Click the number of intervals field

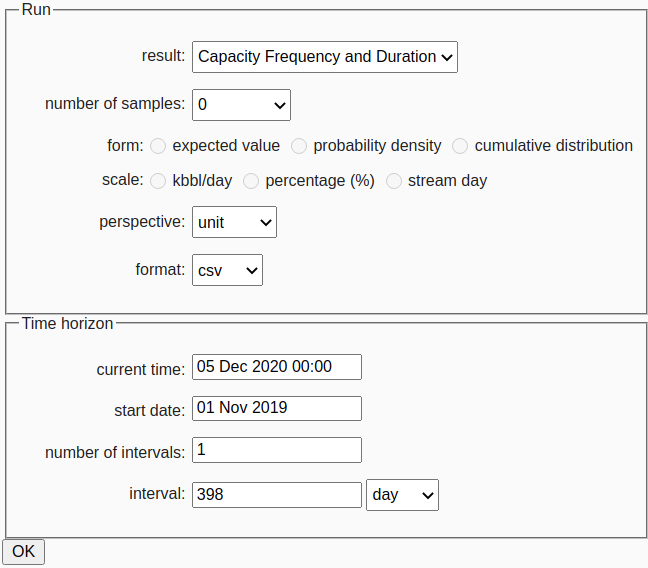(x=277, y=450)
